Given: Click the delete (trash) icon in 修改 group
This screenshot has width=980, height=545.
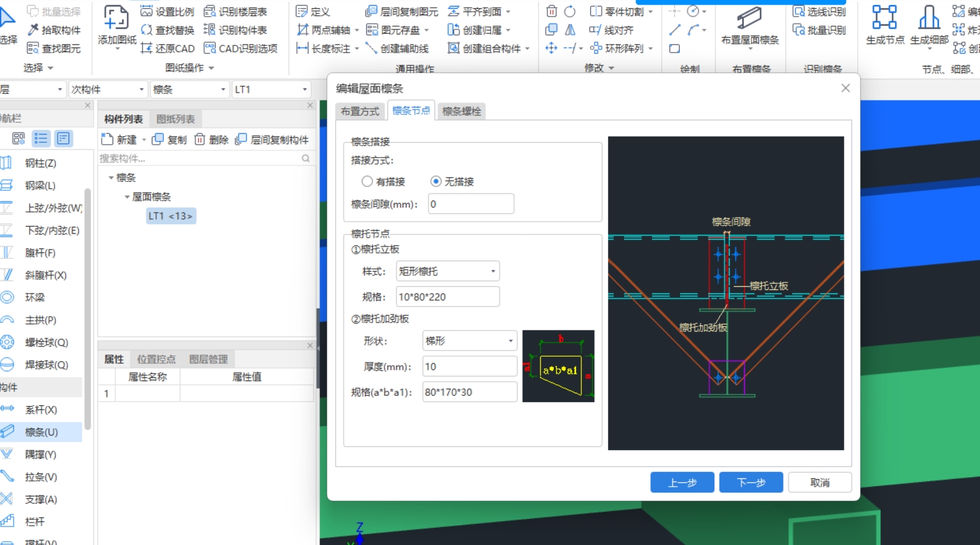Looking at the screenshot, I should pyautogui.click(x=551, y=11).
